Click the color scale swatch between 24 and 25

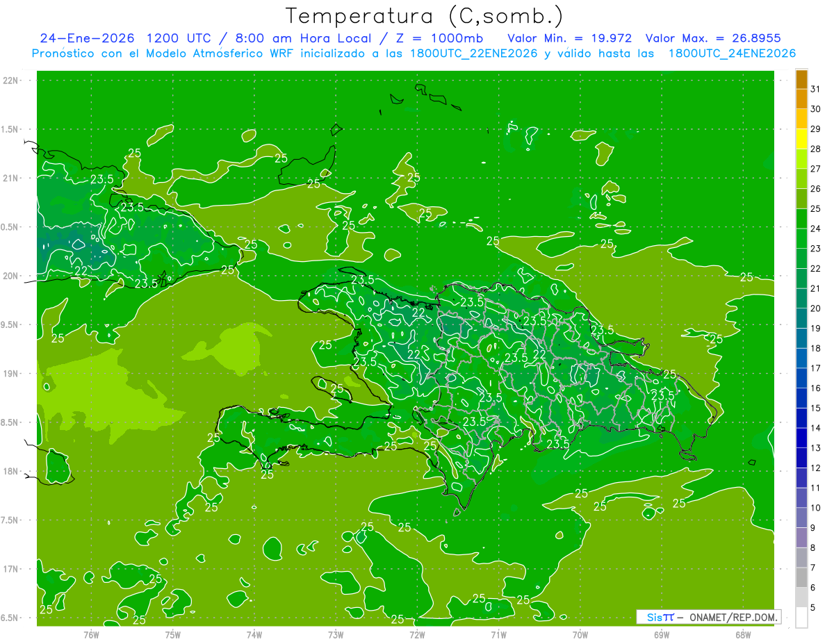[x=801, y=218]
